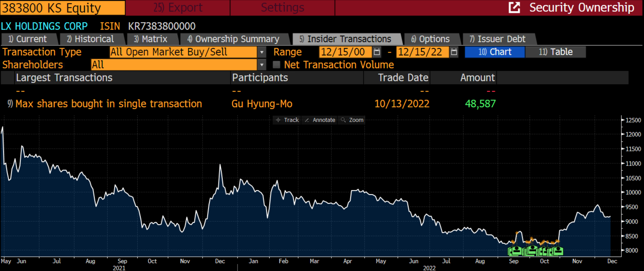Select the Annotate pencil tool
This screenshot has width=644, height=271.
320,120
